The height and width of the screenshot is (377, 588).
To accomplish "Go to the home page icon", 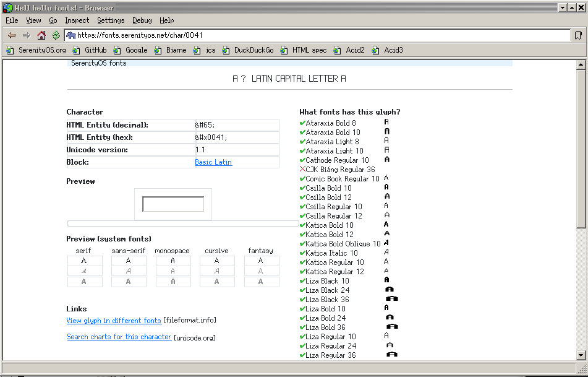I will coord(41,35).
